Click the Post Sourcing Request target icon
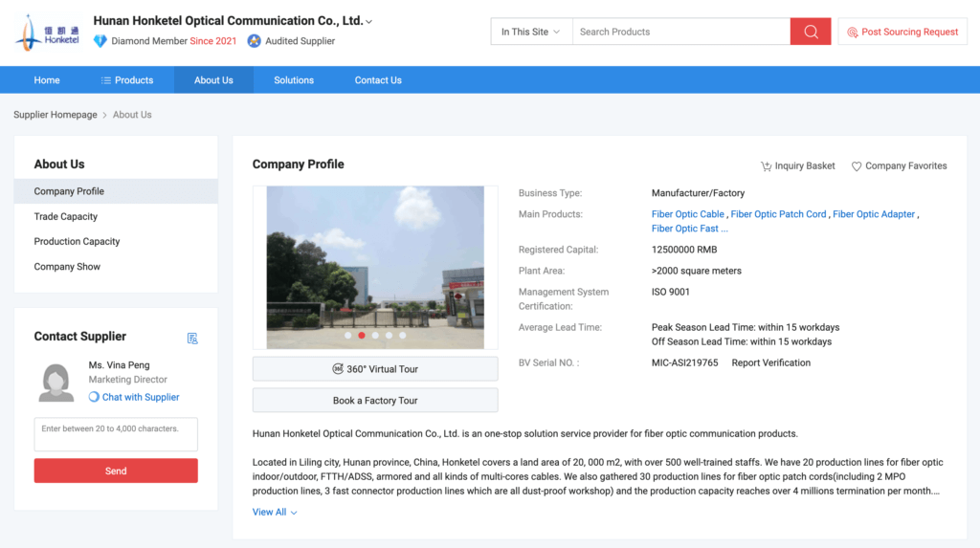980x548 pixels. 852,33
